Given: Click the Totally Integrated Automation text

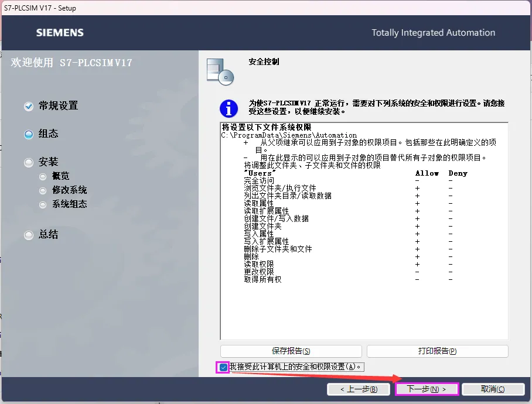Looking at the screenshot, I should (x=433, y=33).
